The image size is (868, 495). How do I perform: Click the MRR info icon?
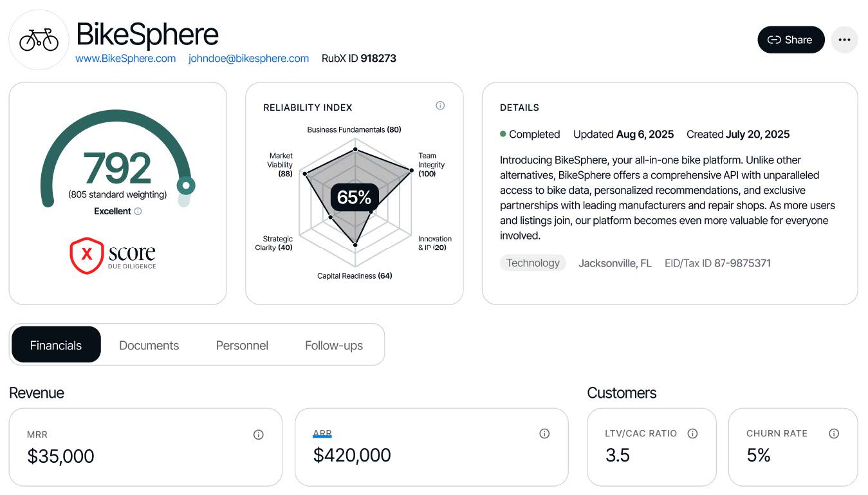tap(259, 434)
